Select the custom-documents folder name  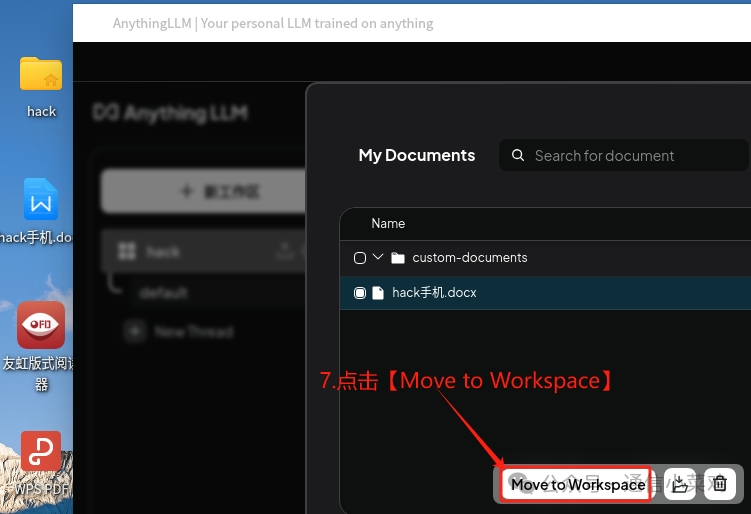[x=469, y=258]
